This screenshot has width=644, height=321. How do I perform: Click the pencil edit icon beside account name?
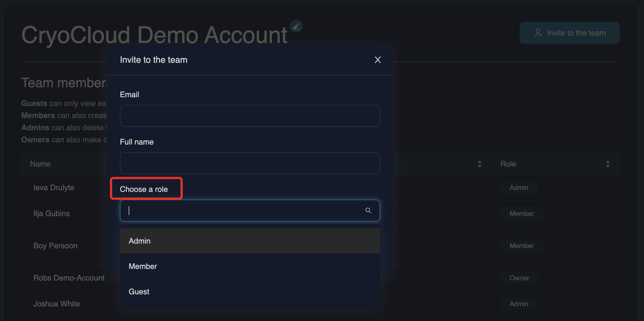(x=296, y=26)
